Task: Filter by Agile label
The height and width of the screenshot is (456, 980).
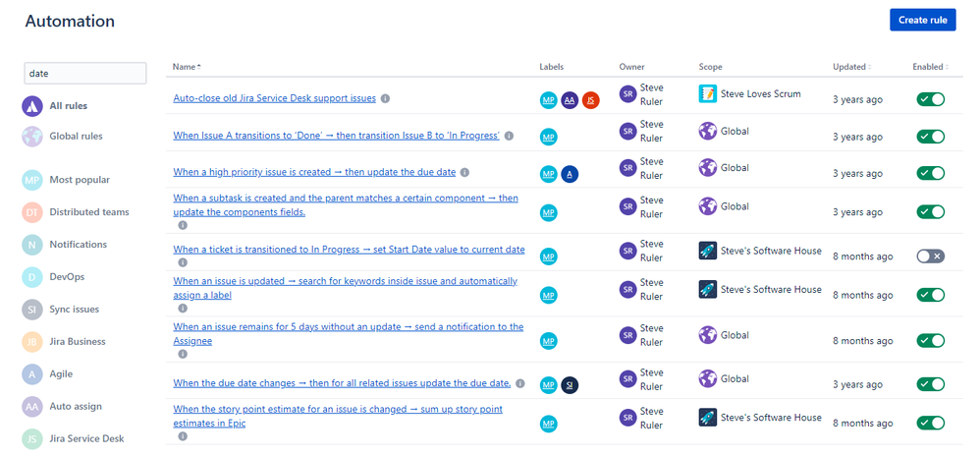Action: tap(61, 374)
